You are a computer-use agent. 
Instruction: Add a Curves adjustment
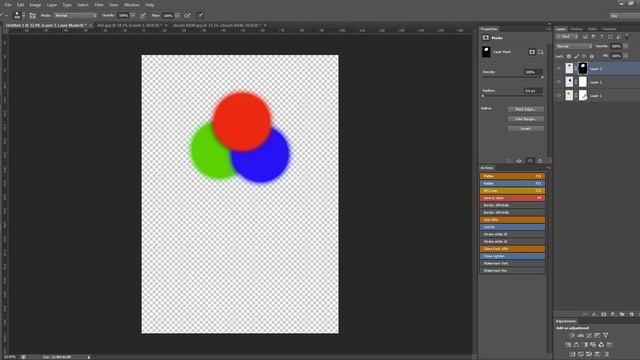click(x=589, y=335)
